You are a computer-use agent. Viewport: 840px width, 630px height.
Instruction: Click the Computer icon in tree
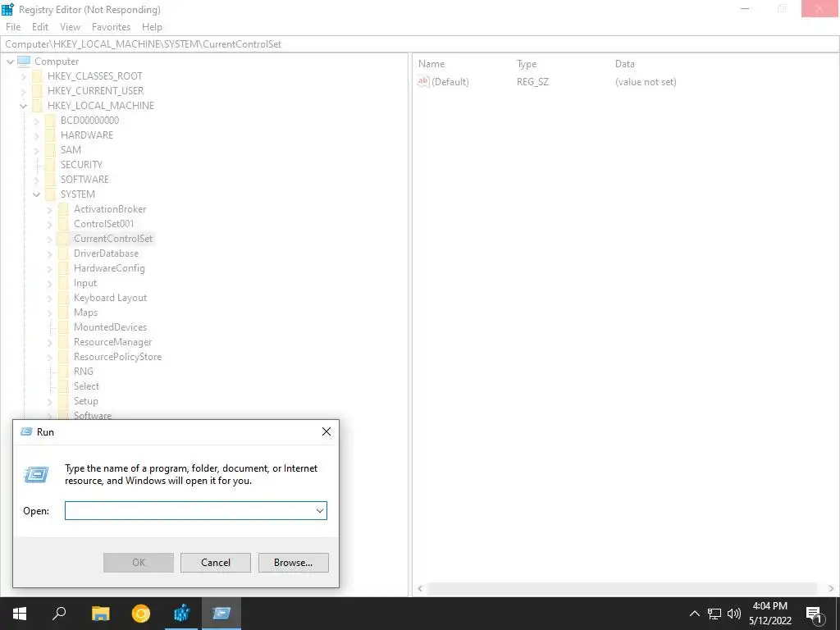point(24,61)
